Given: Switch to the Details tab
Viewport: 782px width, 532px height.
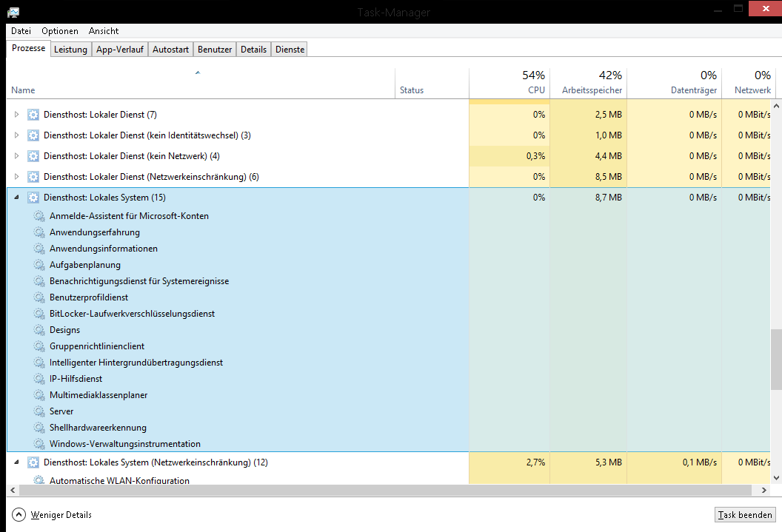Looking at the screenshot, I should (x=253, y=50).
